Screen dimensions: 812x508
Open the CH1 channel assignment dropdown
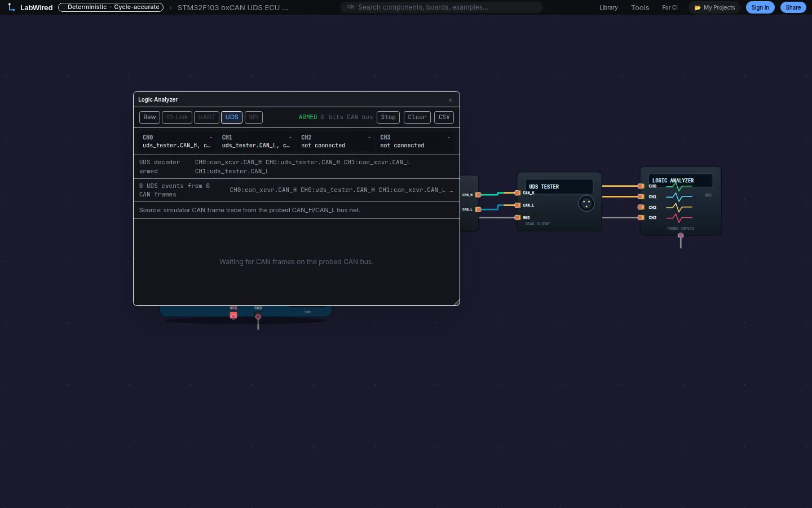tap(257, 142)
